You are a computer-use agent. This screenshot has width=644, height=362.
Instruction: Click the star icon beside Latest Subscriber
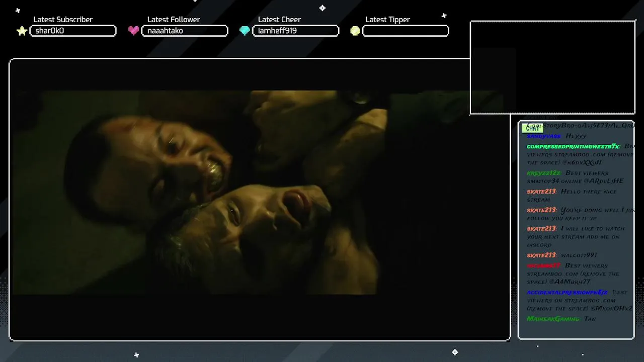pyautogui.click(x=22, y=31)
